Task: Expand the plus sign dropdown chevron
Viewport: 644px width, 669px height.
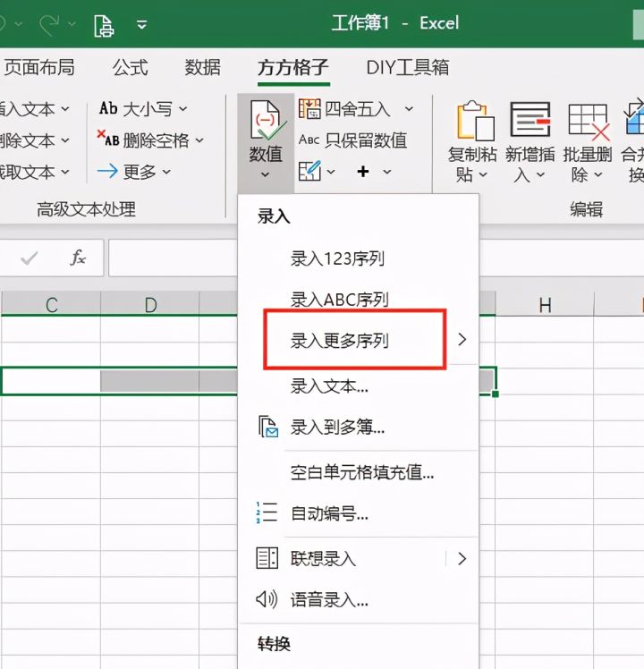Action: point(386,172)
